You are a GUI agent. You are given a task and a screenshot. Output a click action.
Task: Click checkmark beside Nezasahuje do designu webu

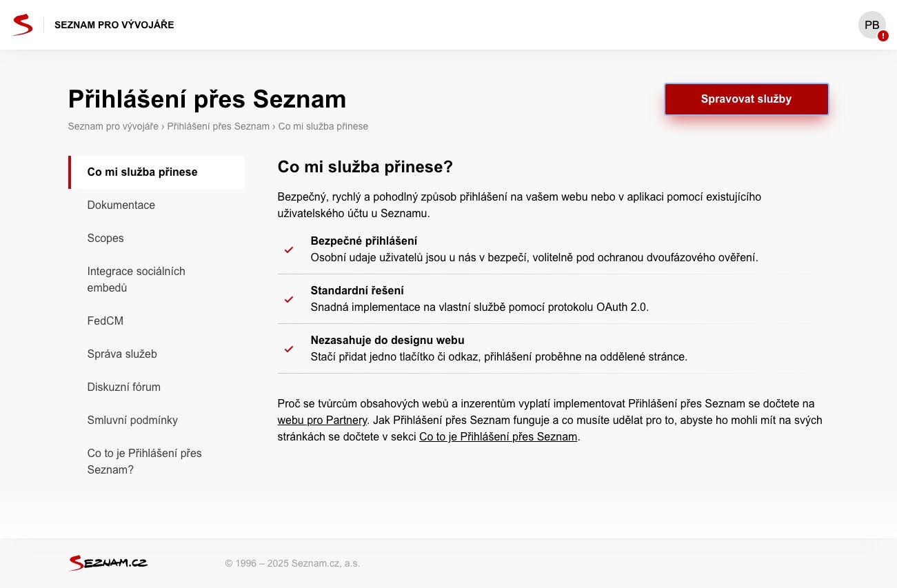coord(289,349)
